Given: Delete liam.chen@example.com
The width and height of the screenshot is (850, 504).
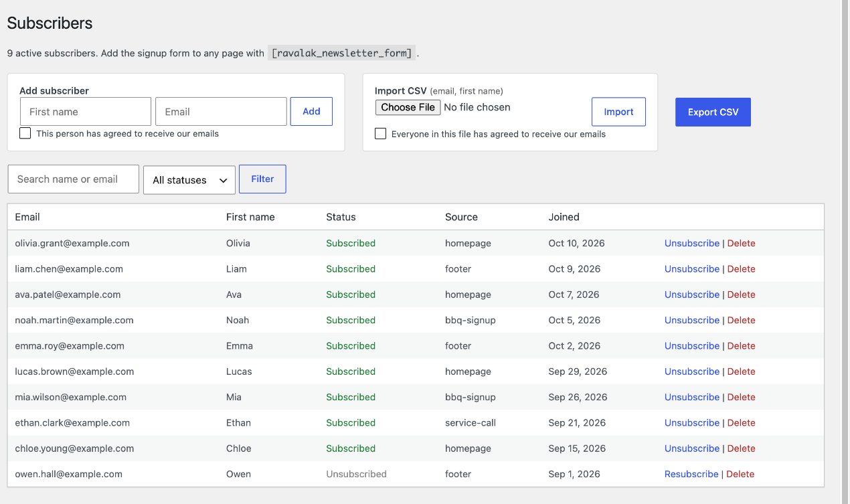Looking at the screenshot, I should (x=741, y=269).
